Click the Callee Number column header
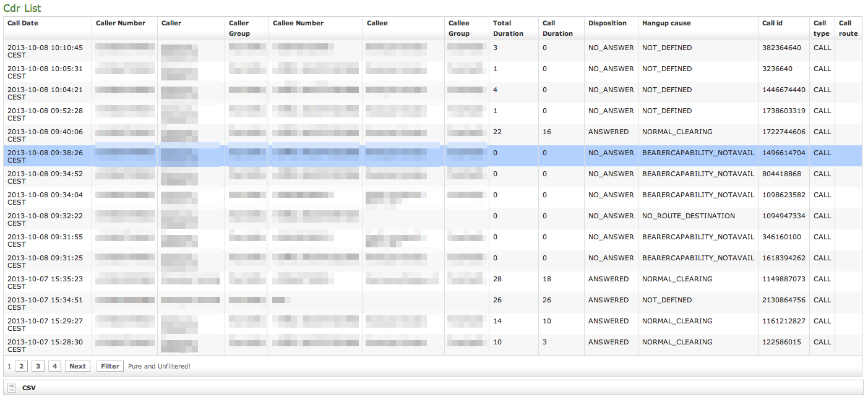Viewport: 868px width, 405px height. pyautogui.click(x=298, y=23)
